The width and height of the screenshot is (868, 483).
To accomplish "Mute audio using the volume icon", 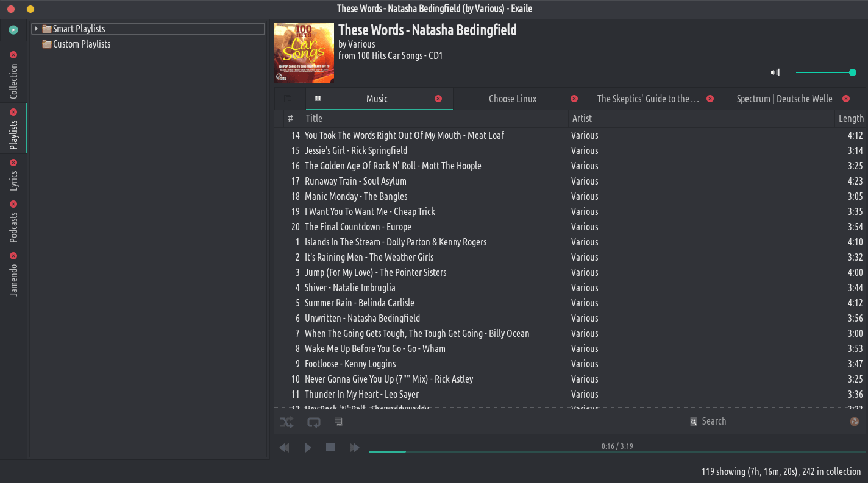I will 775,72.
